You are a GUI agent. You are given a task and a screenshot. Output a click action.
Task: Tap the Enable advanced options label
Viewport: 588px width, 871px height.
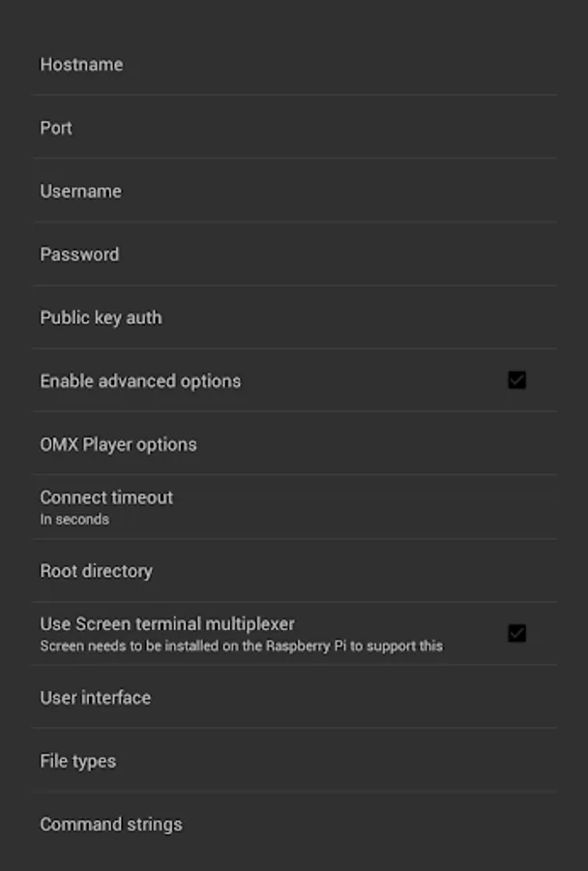(140, 381)
